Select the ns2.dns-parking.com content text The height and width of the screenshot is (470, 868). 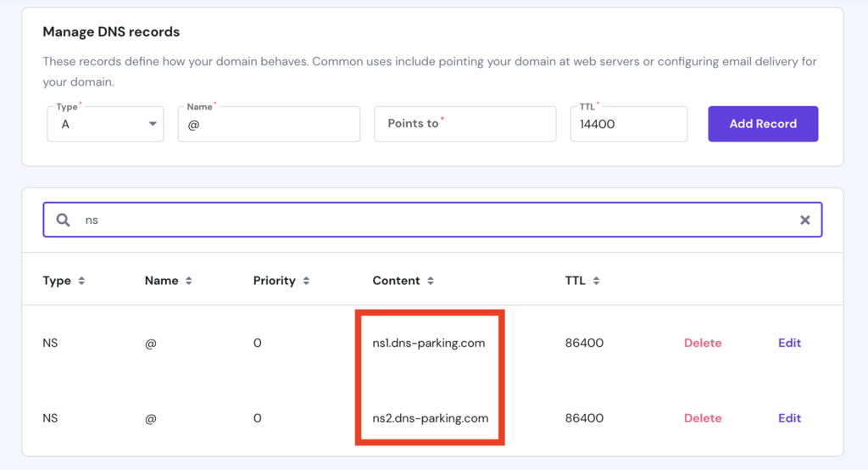[x=431, y=417]
